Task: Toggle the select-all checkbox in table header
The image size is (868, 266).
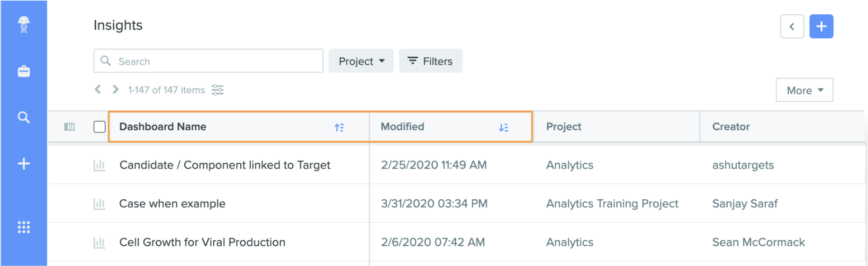Action: (99, 127)
